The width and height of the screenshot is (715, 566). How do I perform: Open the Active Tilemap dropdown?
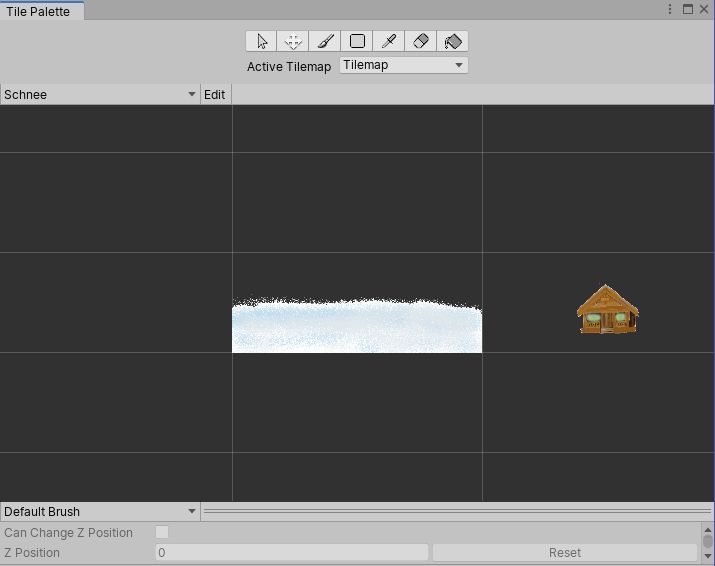point(404,65)
